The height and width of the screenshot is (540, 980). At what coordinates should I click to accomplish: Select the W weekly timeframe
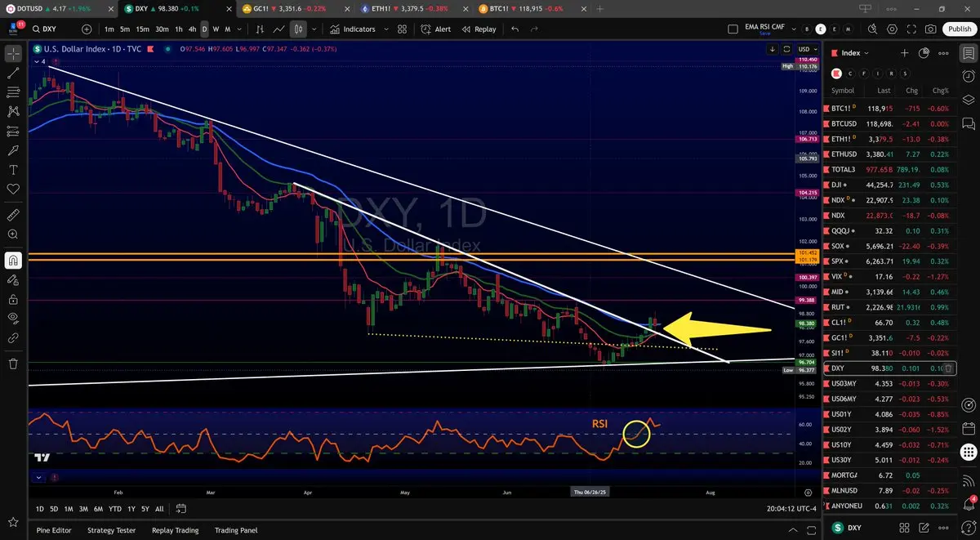[x=216, y=29]
